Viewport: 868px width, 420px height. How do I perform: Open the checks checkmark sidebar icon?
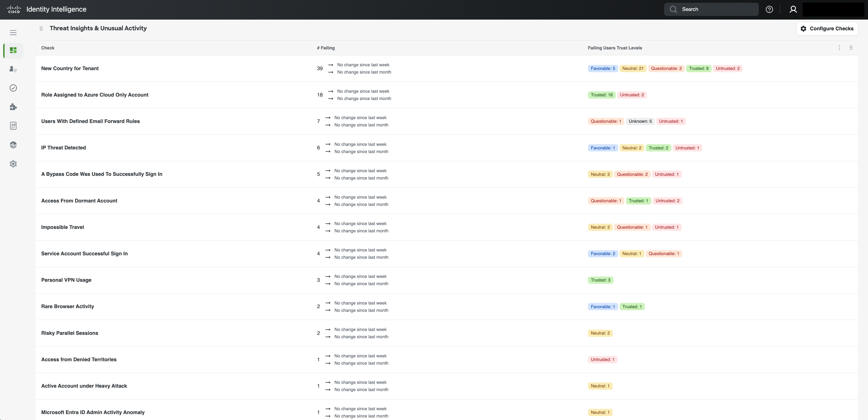click(13, 88)
